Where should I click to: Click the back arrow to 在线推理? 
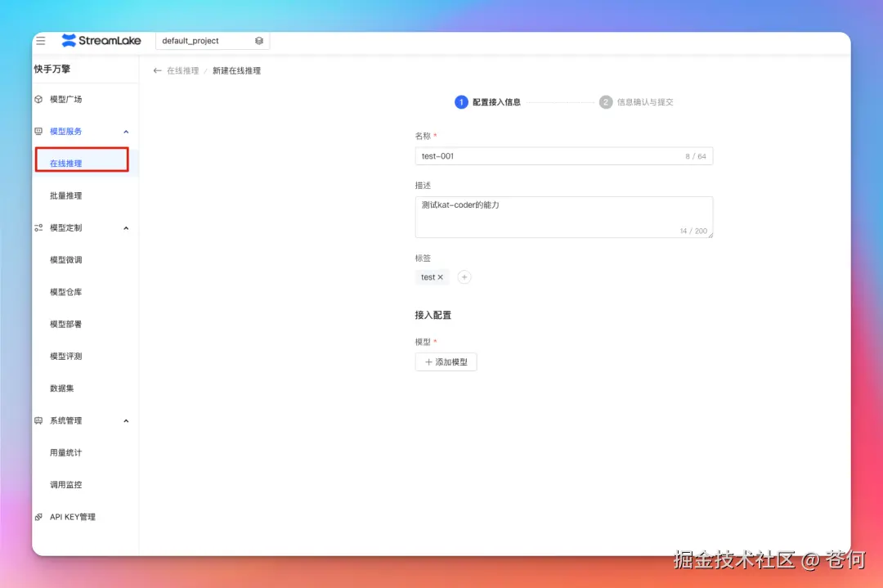click(156, 70)
